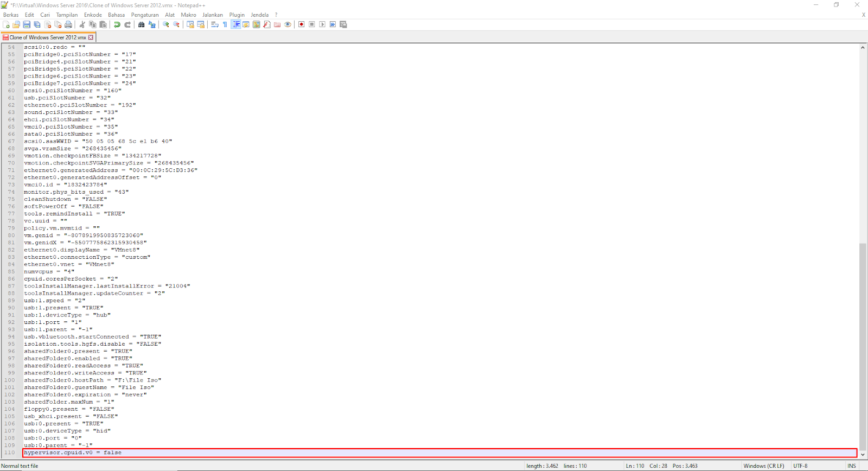Click the vertical scrollbar thumb

point(863,346)
